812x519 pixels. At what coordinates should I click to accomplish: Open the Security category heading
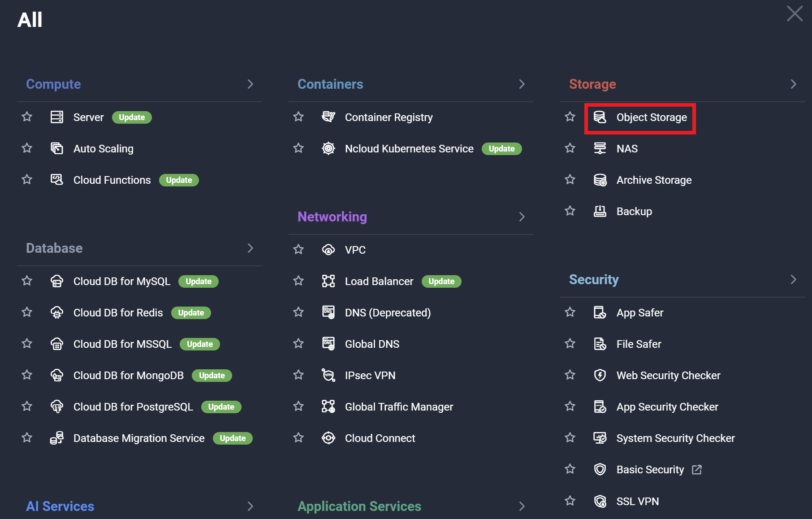[594, 280]
